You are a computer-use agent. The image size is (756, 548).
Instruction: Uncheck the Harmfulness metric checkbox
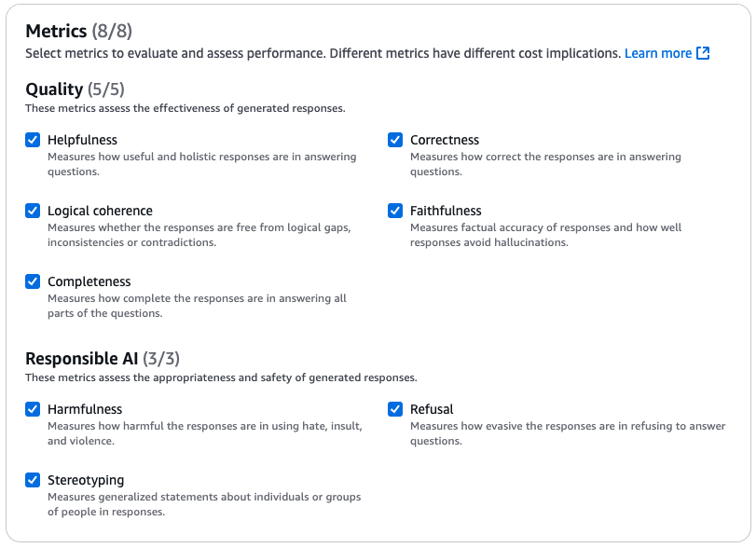point(33,409)
